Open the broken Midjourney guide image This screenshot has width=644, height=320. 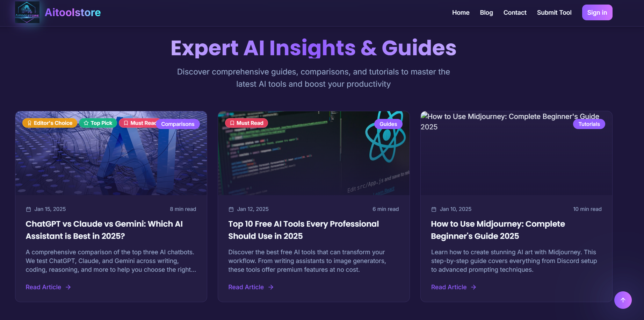[x=516, y=153]
